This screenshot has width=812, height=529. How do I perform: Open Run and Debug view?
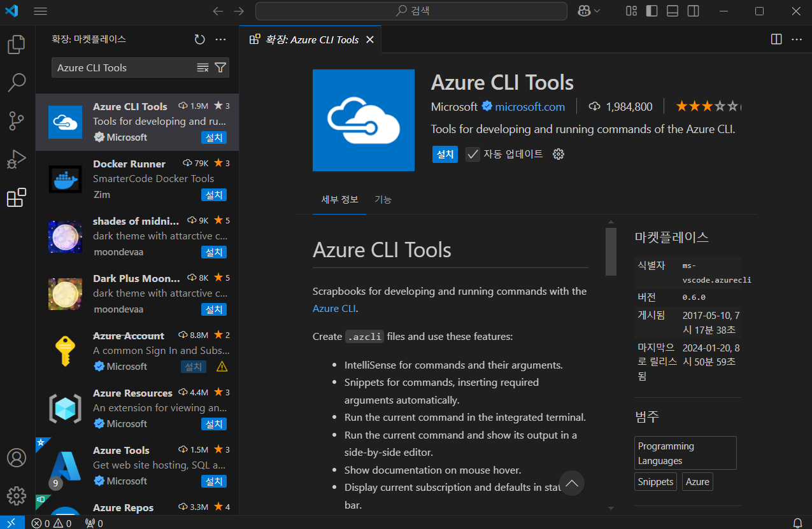point(17,159)
